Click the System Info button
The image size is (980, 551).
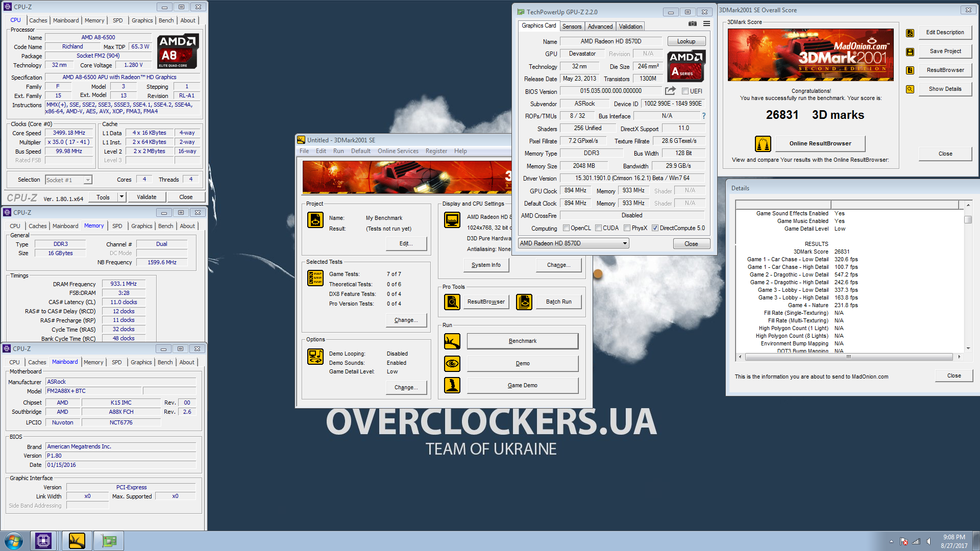486,265
